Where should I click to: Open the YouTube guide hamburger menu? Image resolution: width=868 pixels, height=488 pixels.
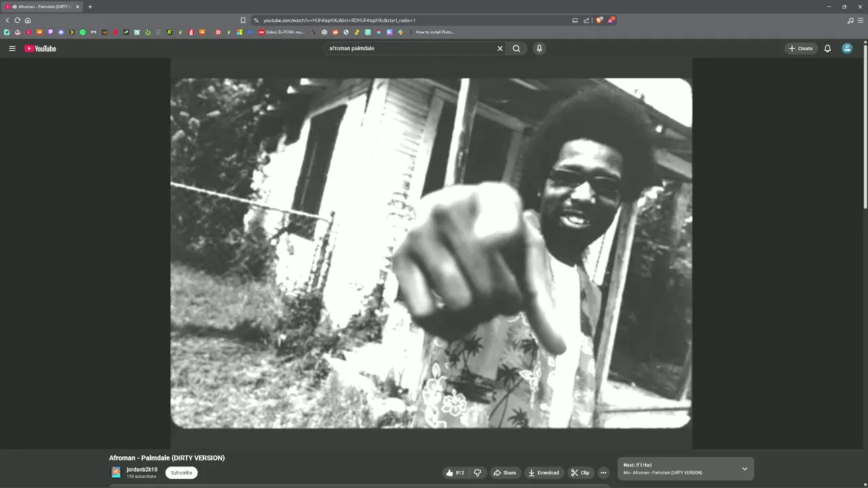(x=12, y=48)
